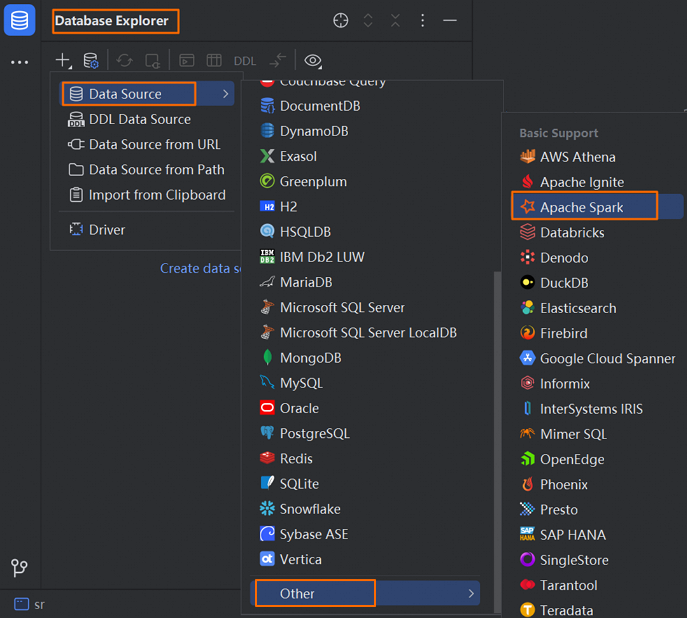Choose Presto data source

pyautogui.click(x=597, y=510)
